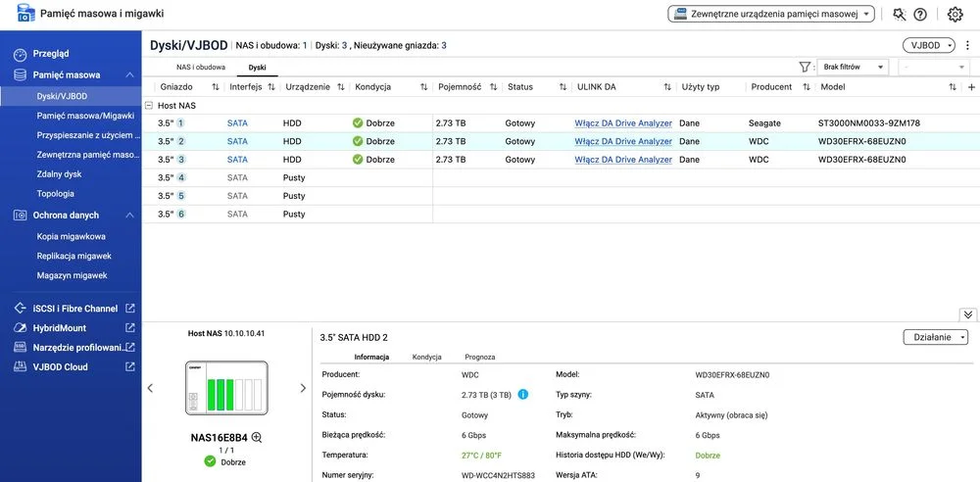Image resolution: width=980 pixels, height=482 pixels.
Task: Switch to the Prognoza tab
Action: 480,357
